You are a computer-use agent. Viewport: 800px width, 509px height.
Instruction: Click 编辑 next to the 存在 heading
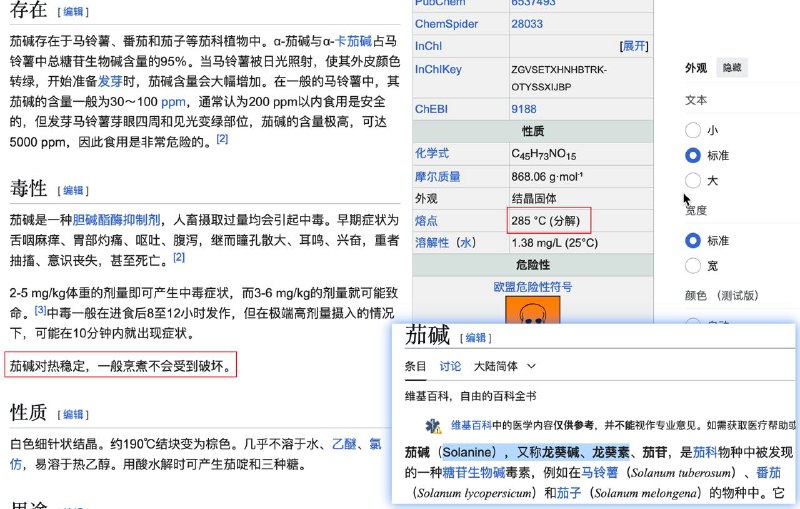click(x=73, y=11)
